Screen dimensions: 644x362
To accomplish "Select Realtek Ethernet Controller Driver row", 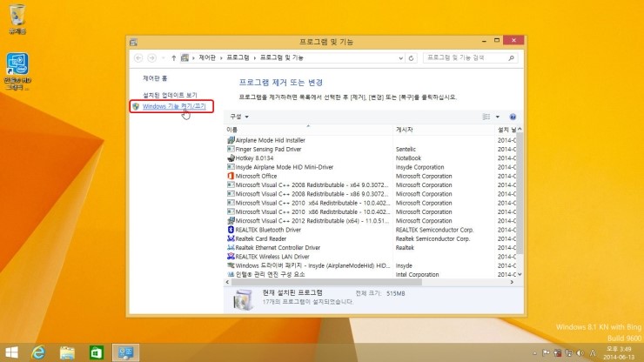I will (x=370, y=248).
